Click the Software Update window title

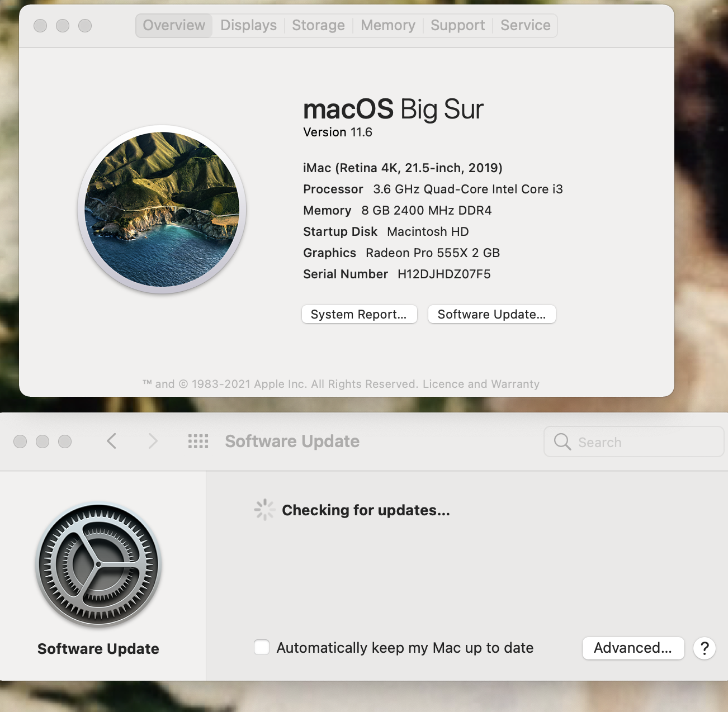pos(292,442)
